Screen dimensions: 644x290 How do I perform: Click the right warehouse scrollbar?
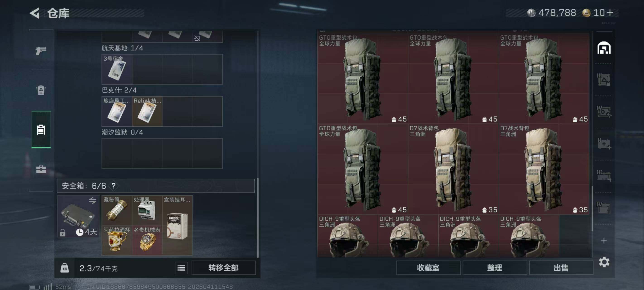click(x=592, y=209)
